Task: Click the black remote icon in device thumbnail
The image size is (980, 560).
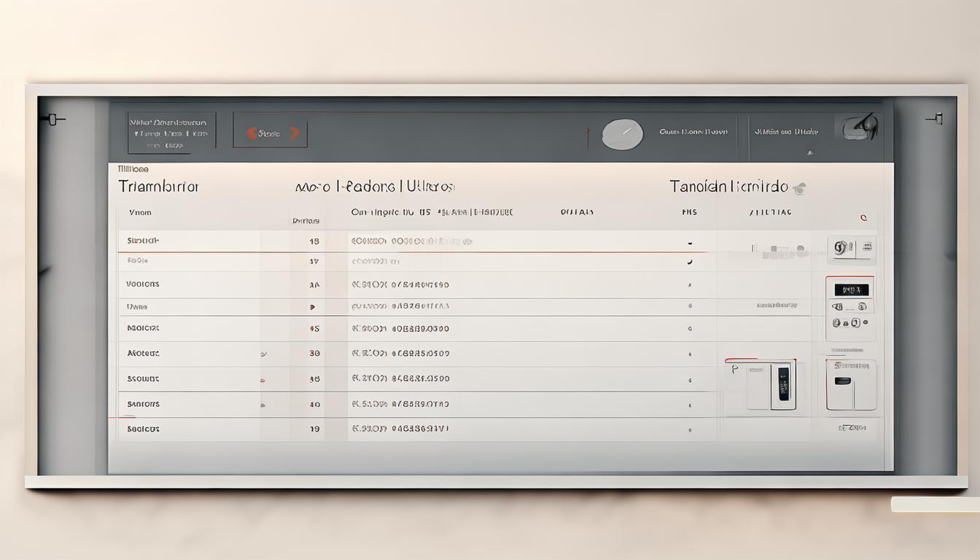Action: point(783,383)
